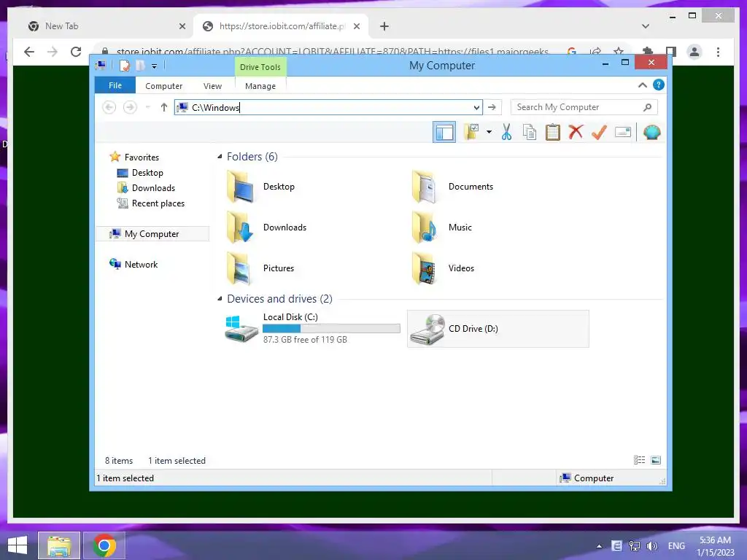Viewport: 747px width, 560px height.
Task: Click the Rename toolbar icon
Action: (x=623, y=132)
